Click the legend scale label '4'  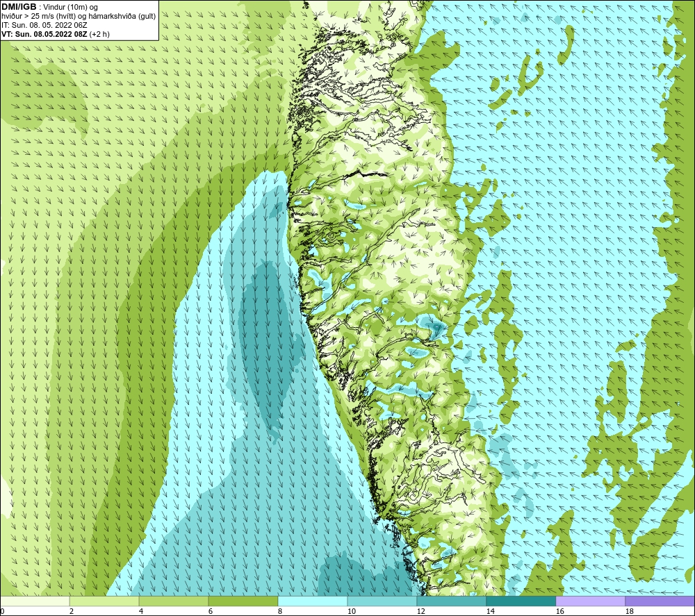pos(141,611)
